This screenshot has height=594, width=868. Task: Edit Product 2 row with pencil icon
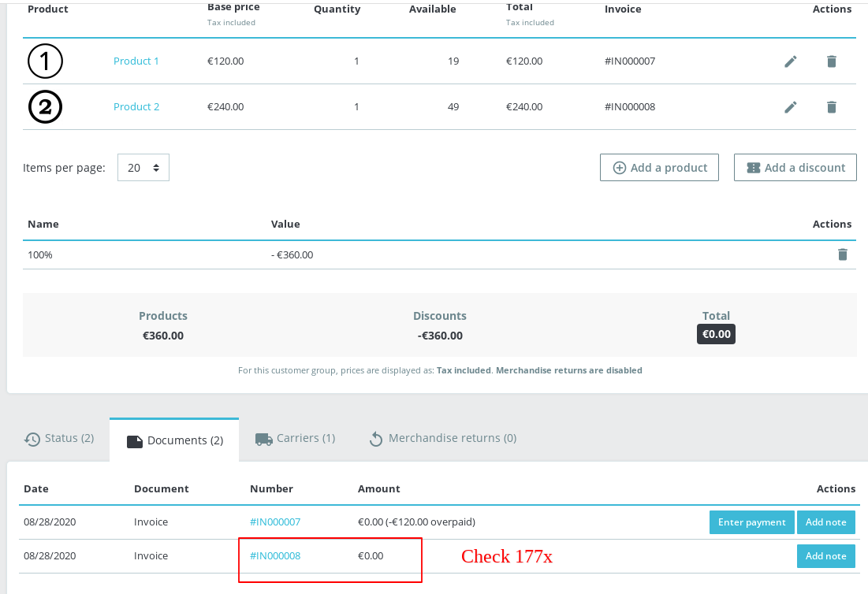pyautogui.click(x=791, y=106)
